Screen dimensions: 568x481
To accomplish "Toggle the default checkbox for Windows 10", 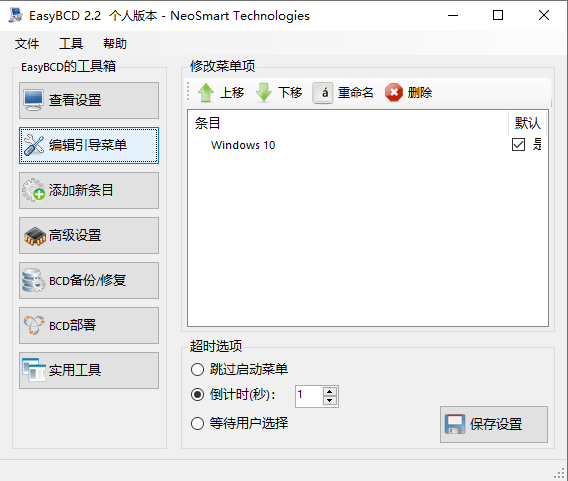I will tap(518, 145).
